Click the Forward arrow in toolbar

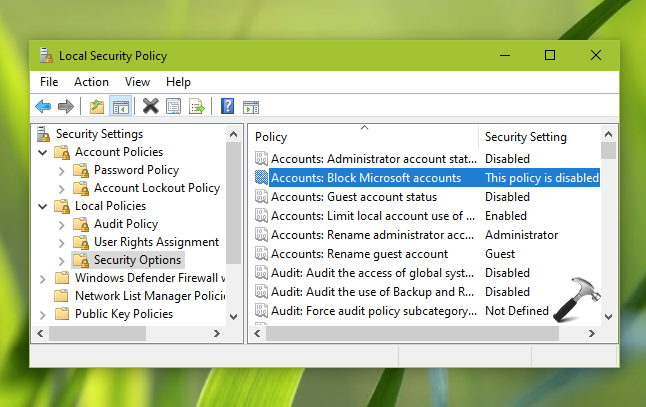click(x=66, y=106)
